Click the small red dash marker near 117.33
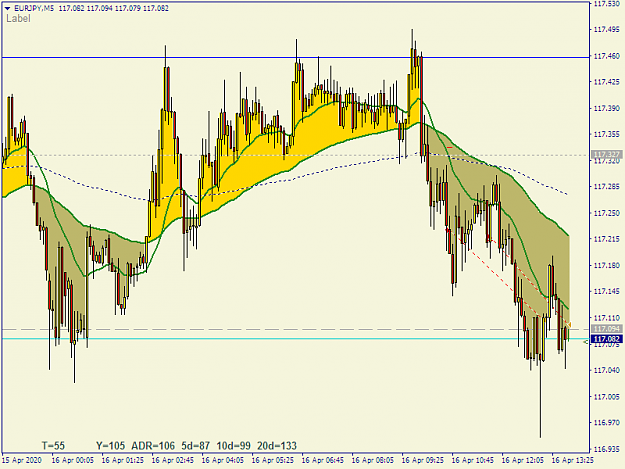This screenshot has width=625, height=469. pyautogui.click(x=450, y=148)
